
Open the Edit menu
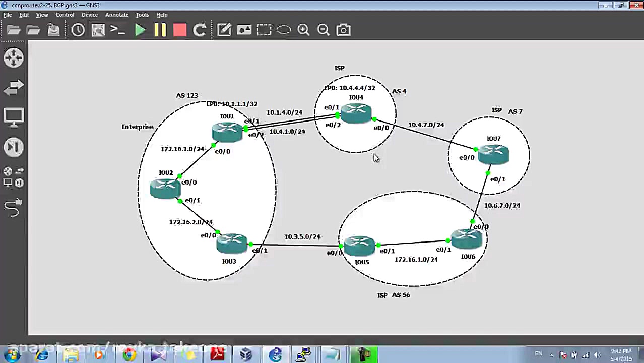coord(24,15)
